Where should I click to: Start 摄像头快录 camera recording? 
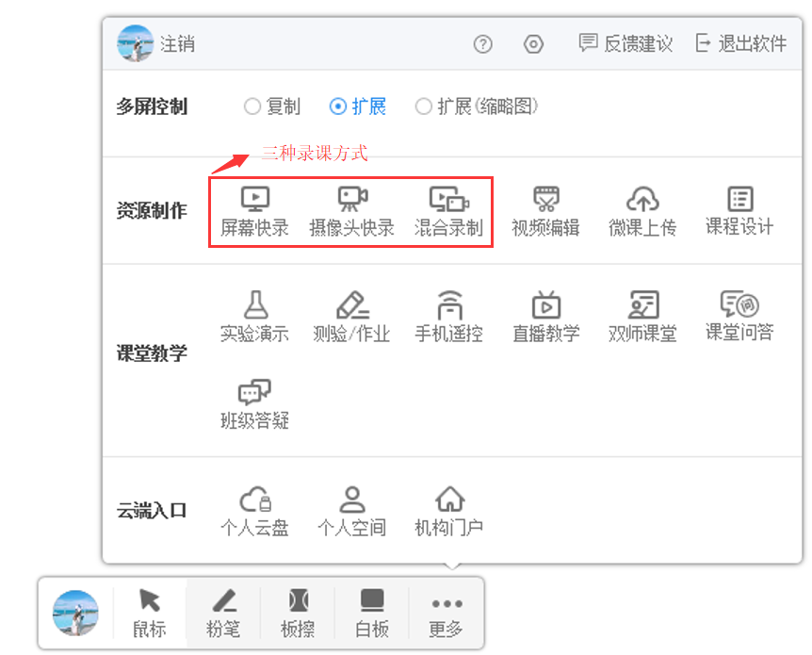(352, 211)
